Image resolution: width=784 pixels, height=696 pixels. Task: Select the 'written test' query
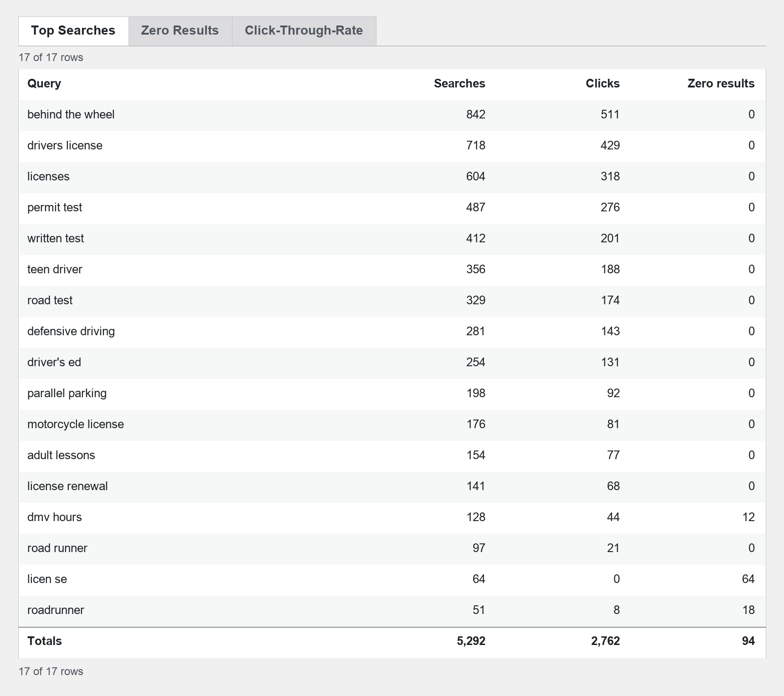(56, 239)
